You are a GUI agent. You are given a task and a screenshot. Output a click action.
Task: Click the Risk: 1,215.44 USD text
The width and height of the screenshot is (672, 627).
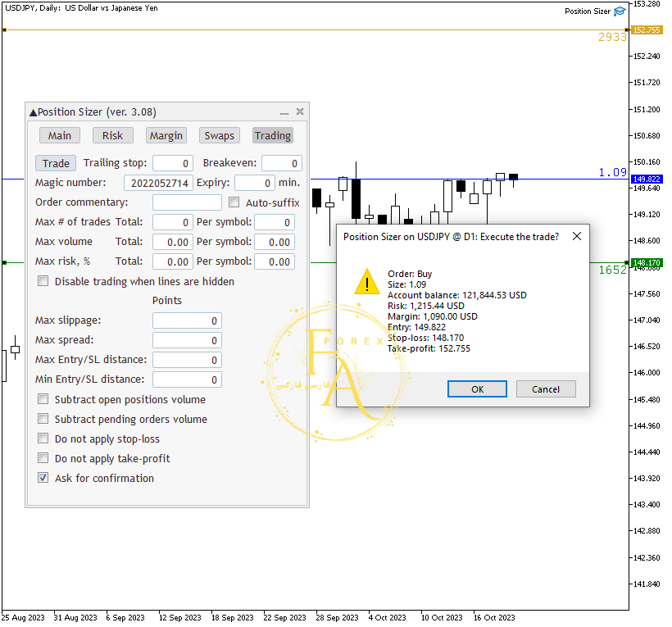point(426,306)
